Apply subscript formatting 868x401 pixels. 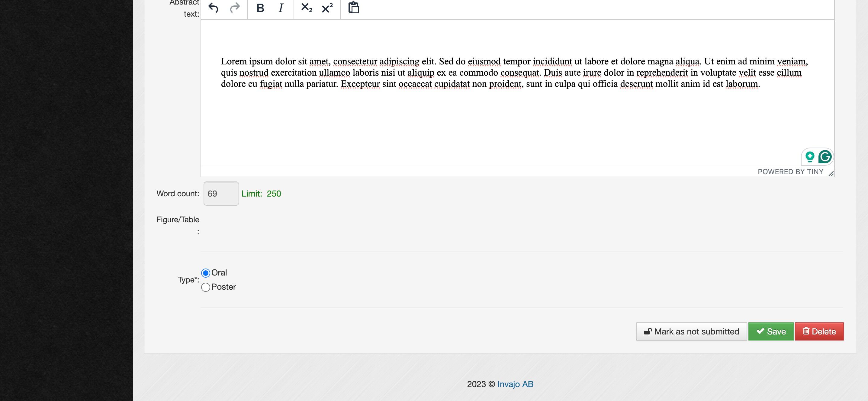306,8
